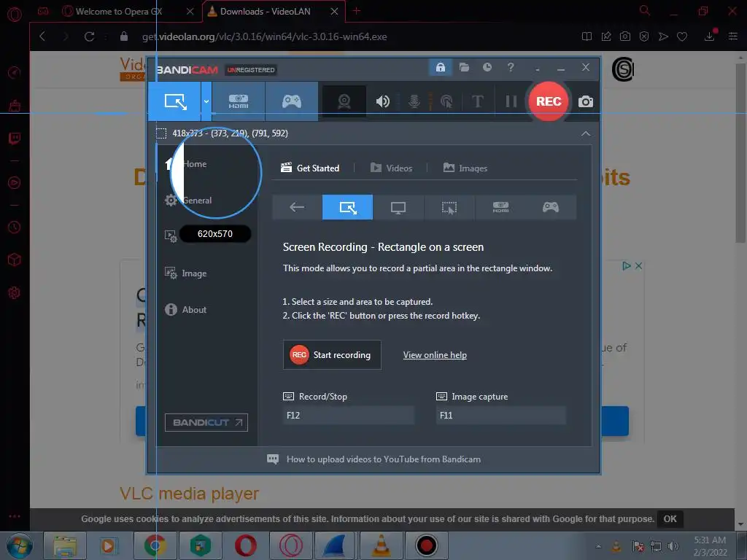Toggle webcam overlay in Bandicam toolbar

pos(344,101)
